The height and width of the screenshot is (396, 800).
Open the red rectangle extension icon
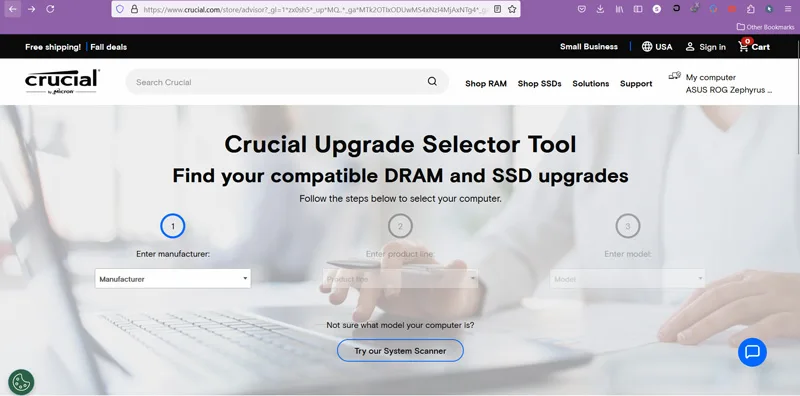732,9
